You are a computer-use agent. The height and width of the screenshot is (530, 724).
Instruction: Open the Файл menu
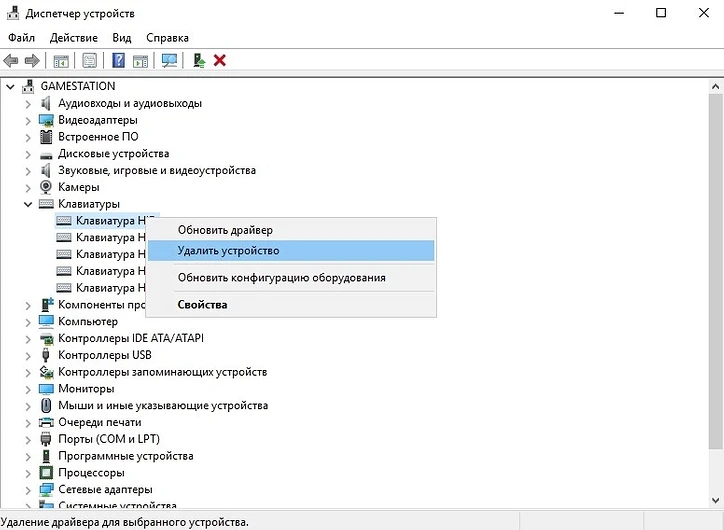21,38
